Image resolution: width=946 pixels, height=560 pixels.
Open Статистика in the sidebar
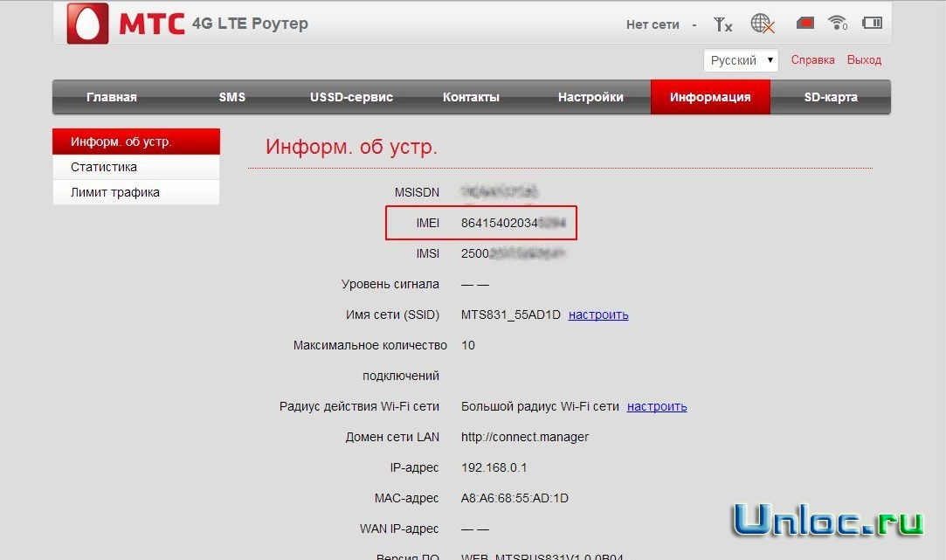click(x=136, y=167)
